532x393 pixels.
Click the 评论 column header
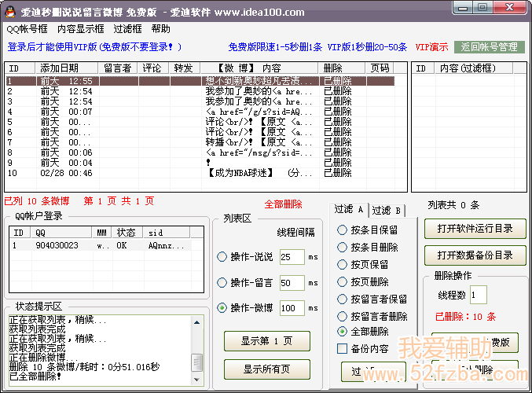pos(154,68)
